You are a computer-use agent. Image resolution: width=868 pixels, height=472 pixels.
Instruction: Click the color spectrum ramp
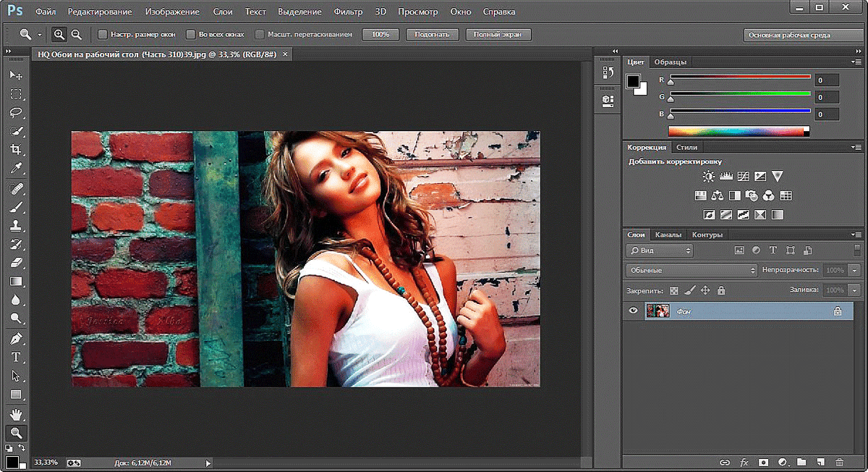tap(738, 130)
